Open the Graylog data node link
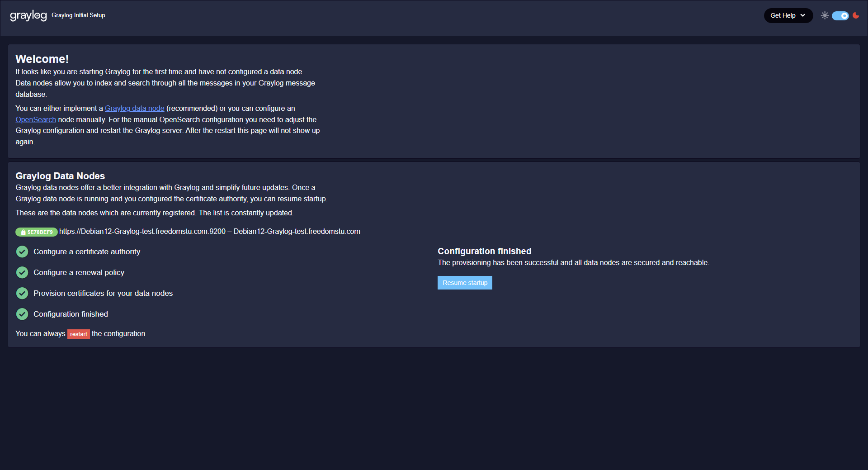 134,109
